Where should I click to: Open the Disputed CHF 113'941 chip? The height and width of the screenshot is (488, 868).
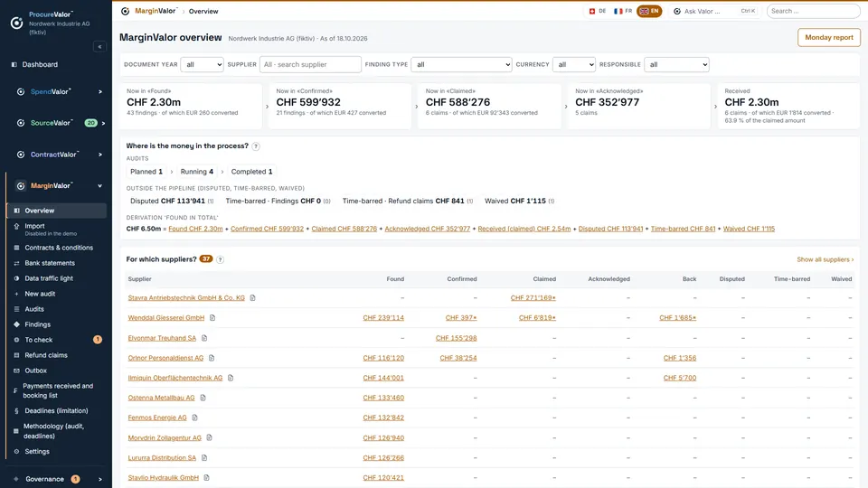click(172, 201)
